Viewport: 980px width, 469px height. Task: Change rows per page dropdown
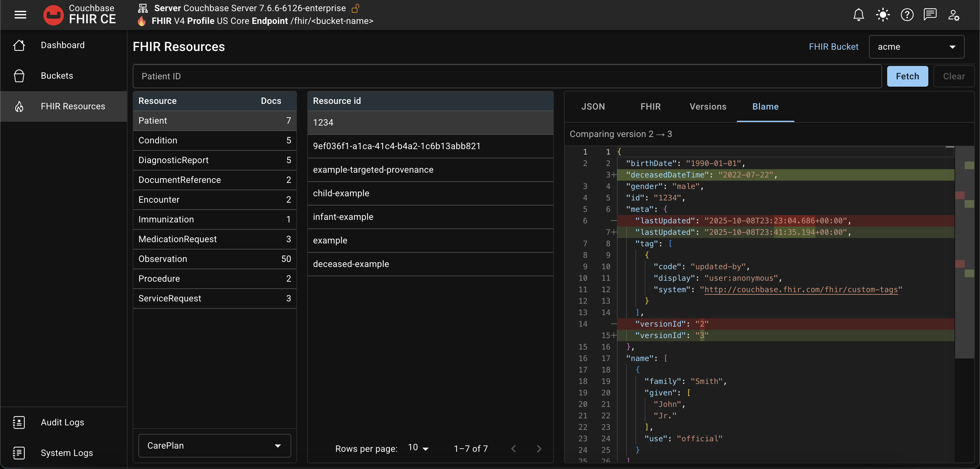pos(418,448)
